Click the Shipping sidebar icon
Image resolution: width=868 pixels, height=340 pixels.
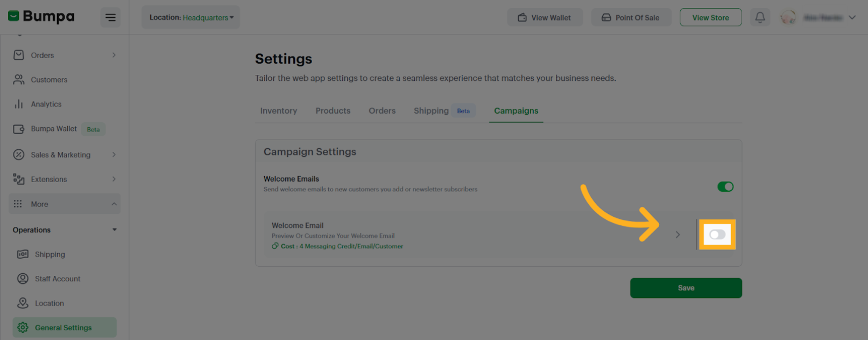23,254
